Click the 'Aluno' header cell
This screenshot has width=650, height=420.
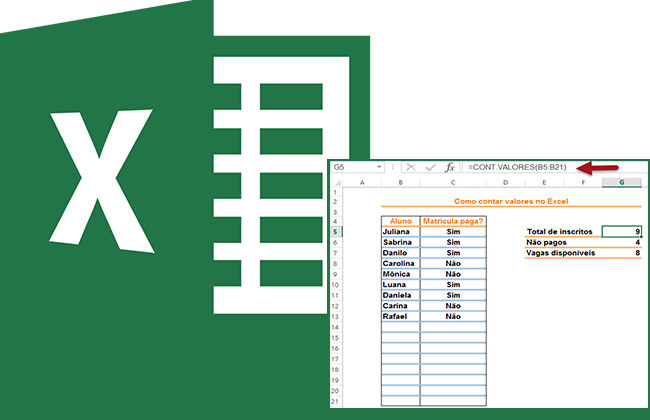tap(400, 221)
